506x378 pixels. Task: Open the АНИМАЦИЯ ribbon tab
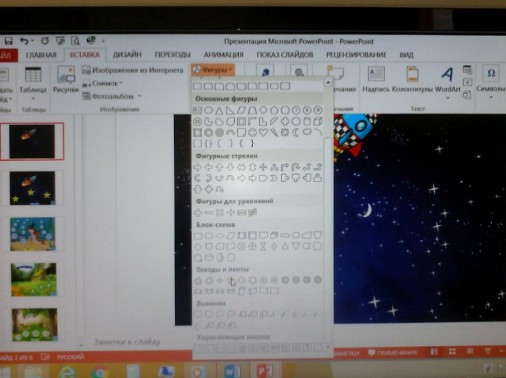(224, 55)
